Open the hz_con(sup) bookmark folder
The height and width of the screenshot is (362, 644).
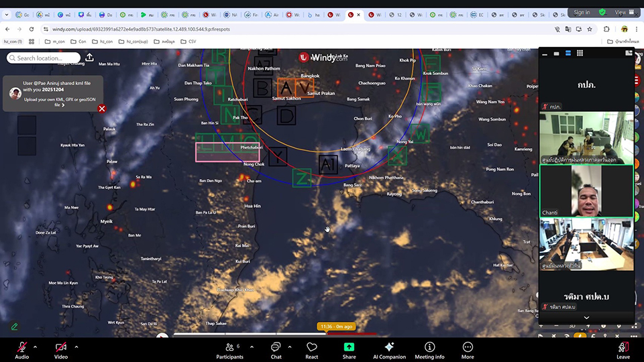pos(135,42)
